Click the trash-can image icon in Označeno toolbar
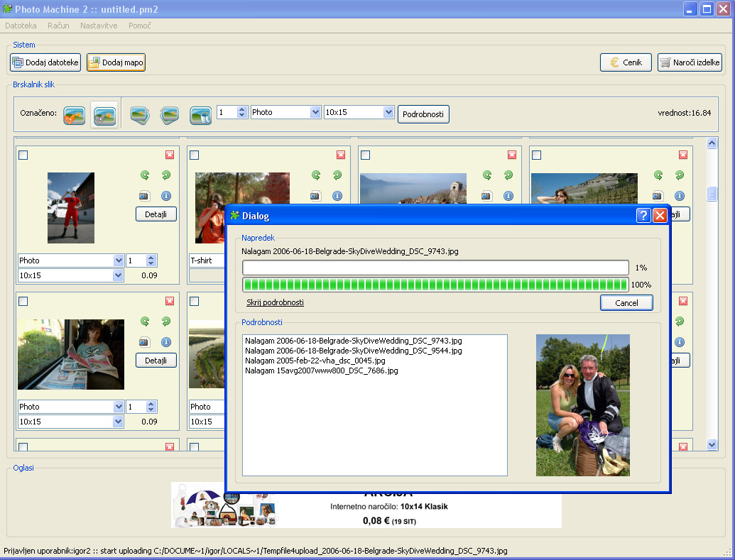Image resolution: width=735 pixels, height=560 pixels. point(200,114)
